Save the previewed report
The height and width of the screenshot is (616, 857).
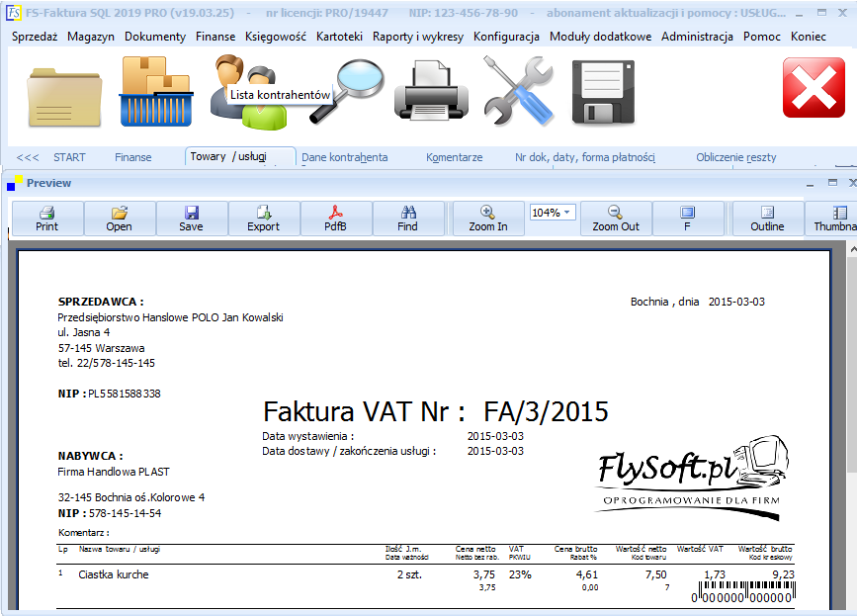tap(192, 219)
